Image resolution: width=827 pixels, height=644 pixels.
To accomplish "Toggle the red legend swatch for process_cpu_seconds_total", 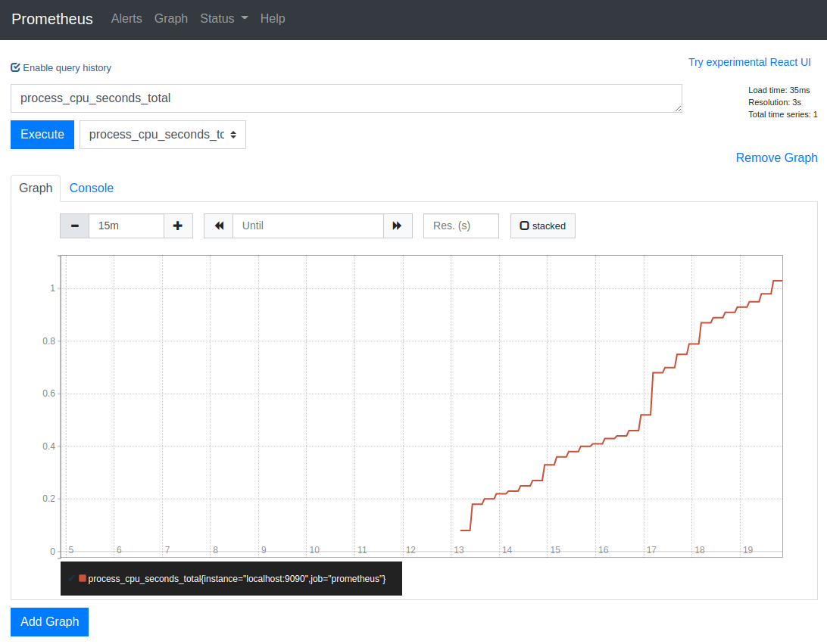I will (83, 578).
